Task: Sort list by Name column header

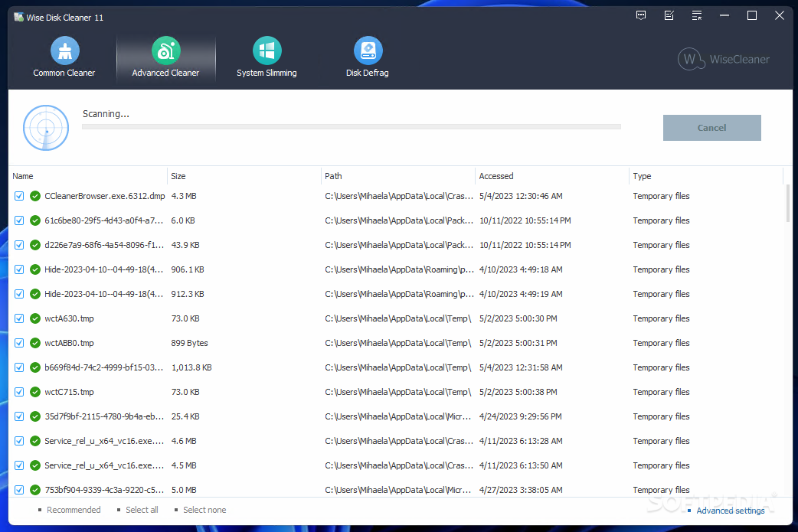Action: (x=87, y=176)
